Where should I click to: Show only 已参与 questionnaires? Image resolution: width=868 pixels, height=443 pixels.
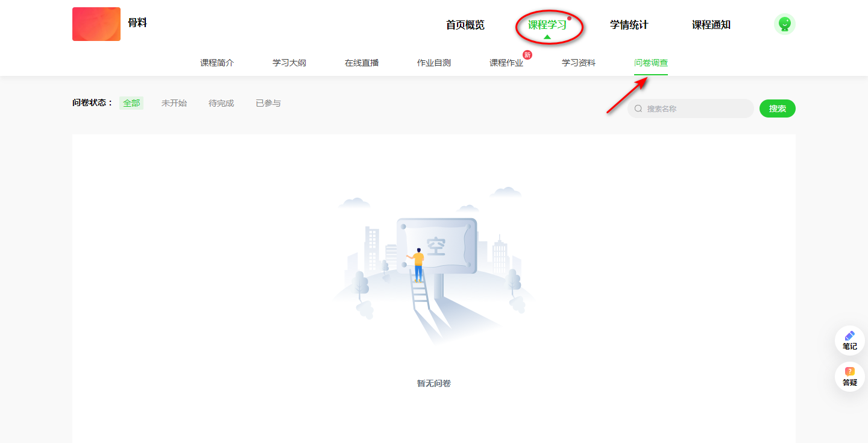tap(268, 103)
